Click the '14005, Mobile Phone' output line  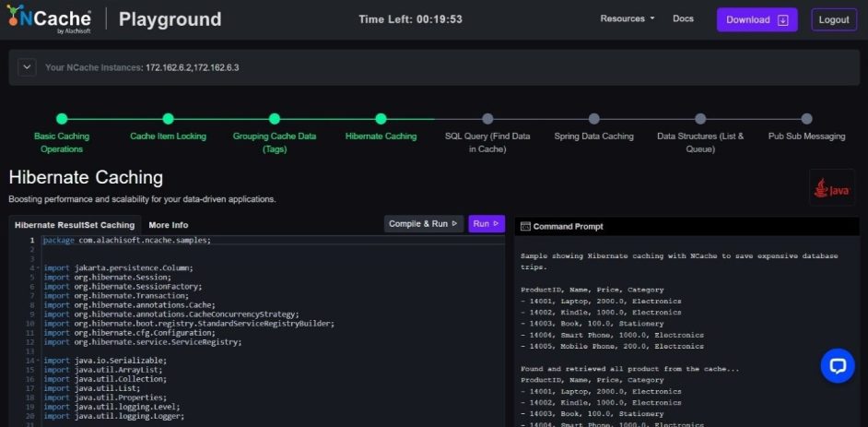612,346
